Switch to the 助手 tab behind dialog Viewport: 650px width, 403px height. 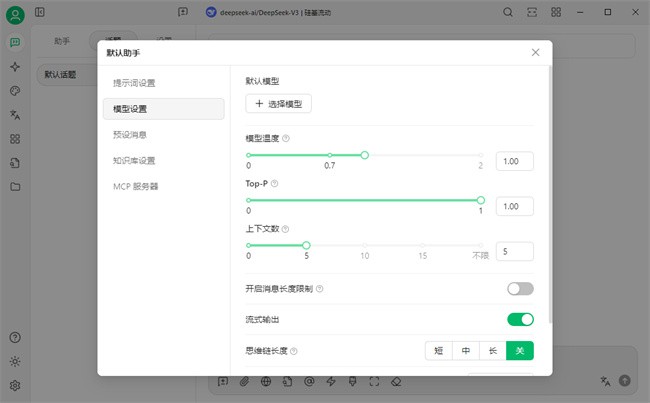[x=62, y=41]
